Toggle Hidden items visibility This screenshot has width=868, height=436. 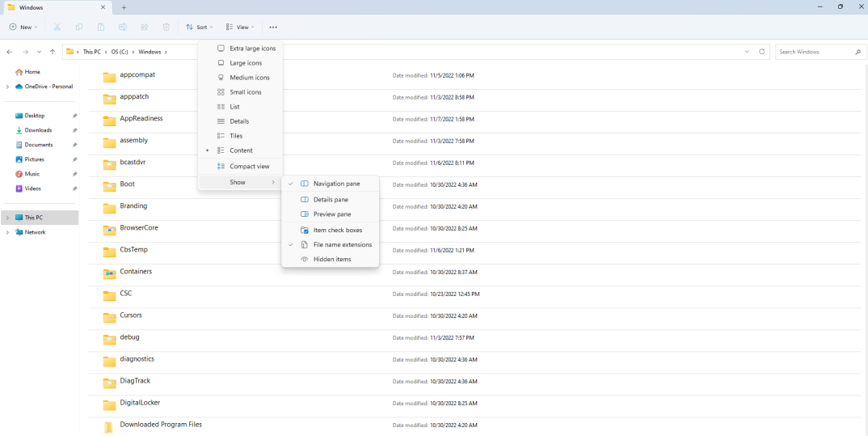coord(332,259)
